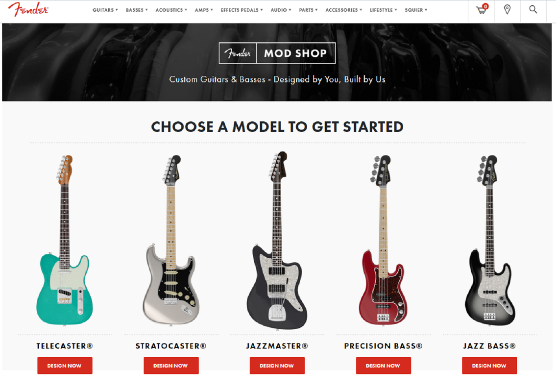Image resolution: width=556 pixels, height=392 pixels.
Task: Expand the Effects Pedals dropdown menu
Action: coord(242,10)
